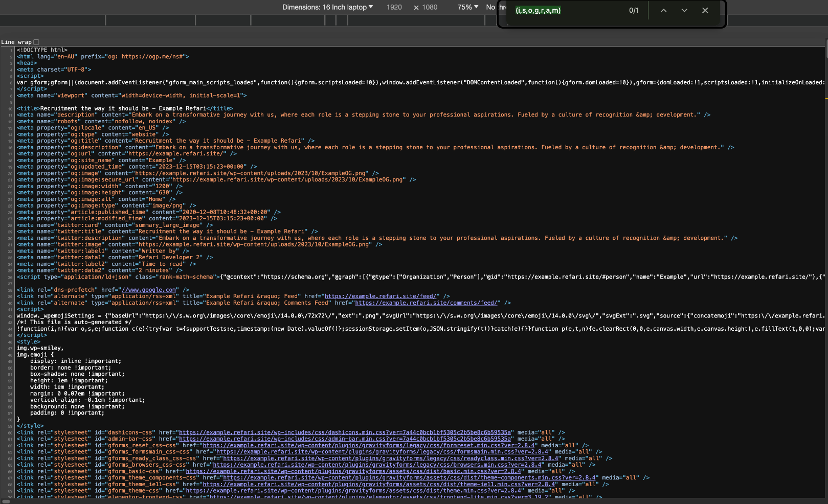
Task: Click the 0/1 match count text
Action: coord(634,10)
